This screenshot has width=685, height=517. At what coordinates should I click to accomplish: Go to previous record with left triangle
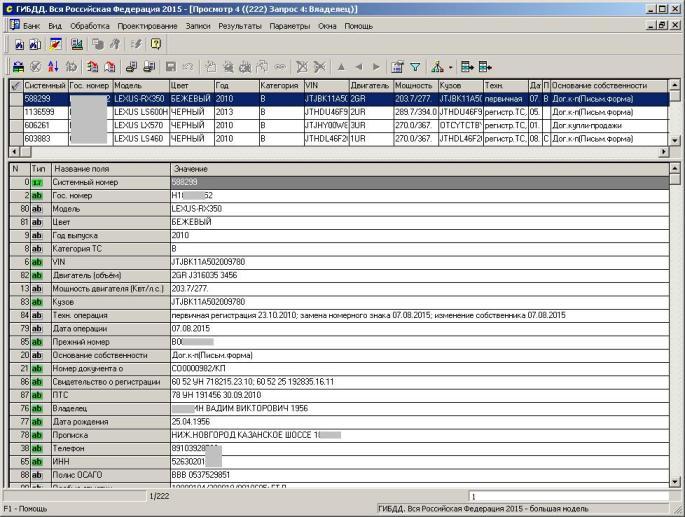tap(359, 67)
